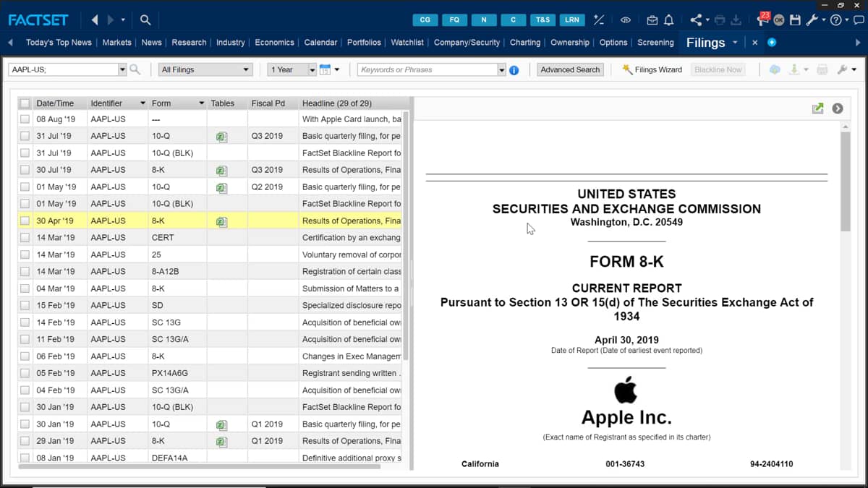Open the Company/Security tab

pyautogui.click(x=467, y=43)
